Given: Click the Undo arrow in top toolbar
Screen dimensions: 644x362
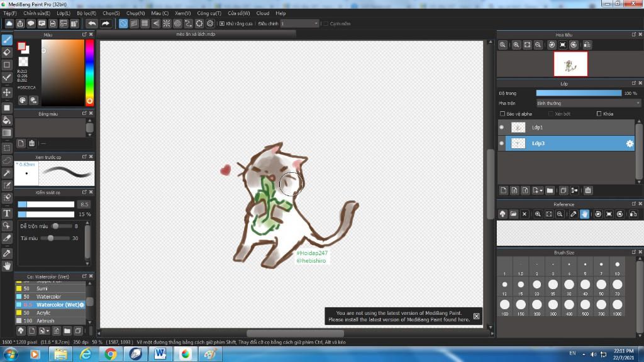Looking at the screenshot, I should click(x=92, y=23).
